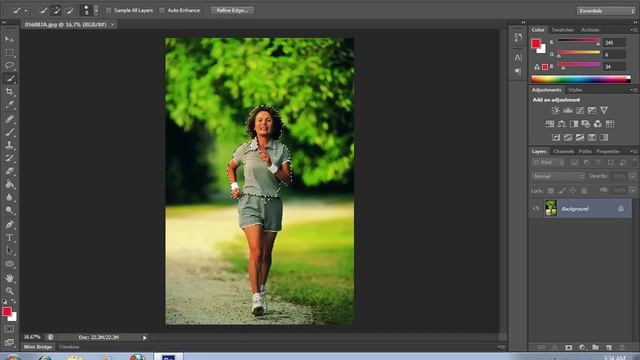Click Add to Selection mode icon
640x360 pixels.
pyautogui.click(x=56, y=11)
